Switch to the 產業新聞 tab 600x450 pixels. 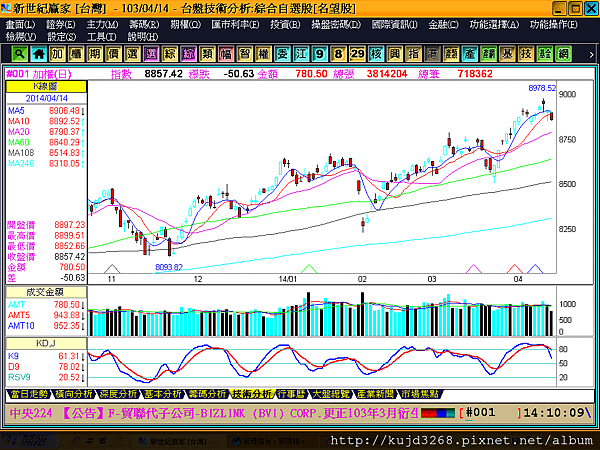point(375,394)
